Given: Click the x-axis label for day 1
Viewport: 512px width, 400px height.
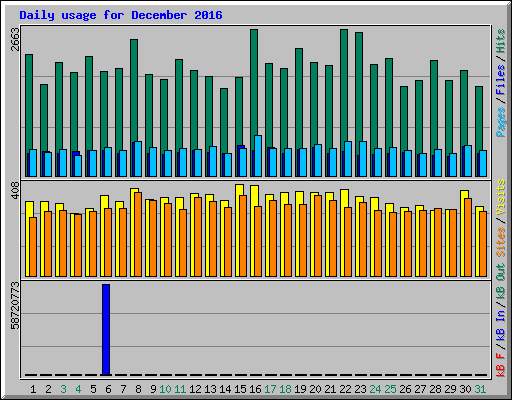Looking at the screenshot, I should pos(33,389).
